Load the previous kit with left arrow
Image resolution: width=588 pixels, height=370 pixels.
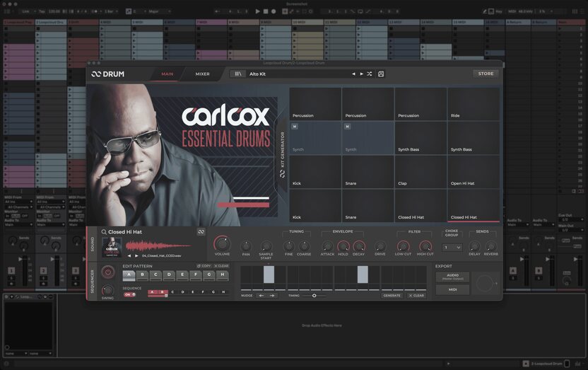353,74
